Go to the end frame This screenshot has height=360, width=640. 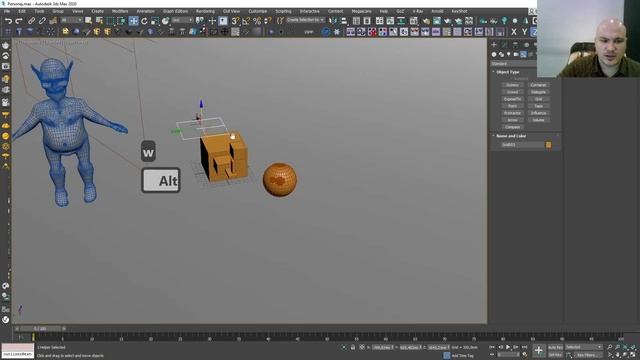(524, 347)
